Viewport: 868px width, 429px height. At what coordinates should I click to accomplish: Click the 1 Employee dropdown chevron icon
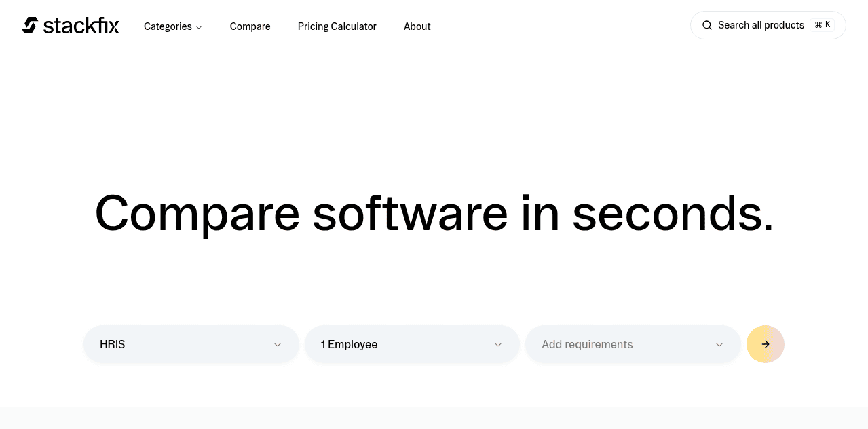coord(497,344)
